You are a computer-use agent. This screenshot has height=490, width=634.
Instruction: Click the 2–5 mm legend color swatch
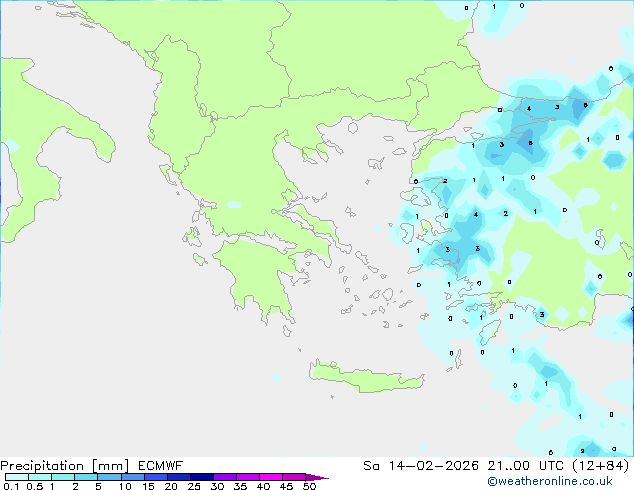86,477
